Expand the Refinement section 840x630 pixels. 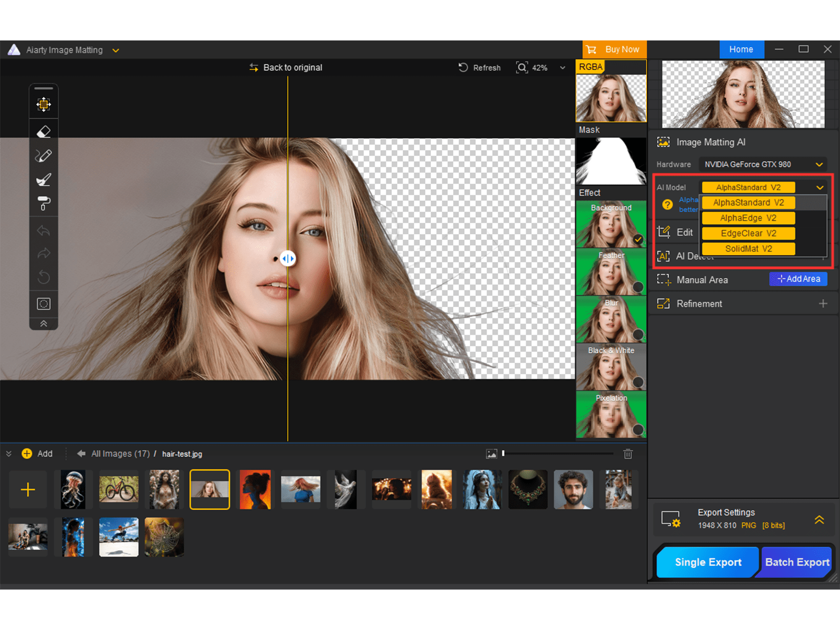pyautogui.click(x=823, y=304)
